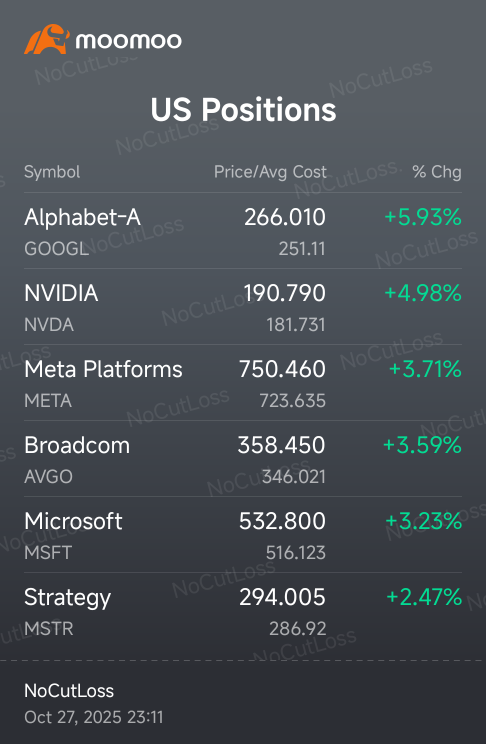This screenshot has width=486, height=744.
Task: Click the Oct 27, 2025 timestamp
Action: coord(93,717)
